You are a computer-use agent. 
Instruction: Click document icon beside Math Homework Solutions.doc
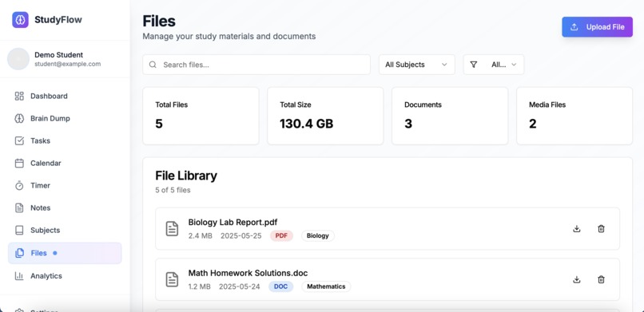coord(172,279)
